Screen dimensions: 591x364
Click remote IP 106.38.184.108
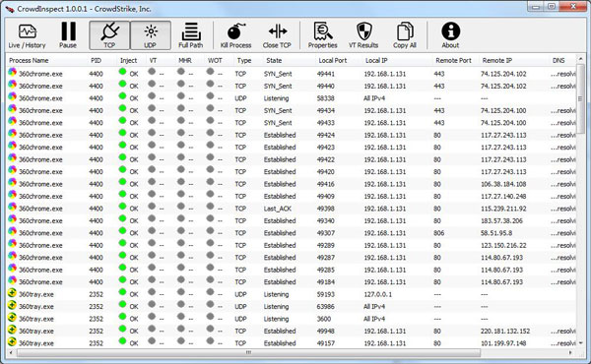(503, 184)
